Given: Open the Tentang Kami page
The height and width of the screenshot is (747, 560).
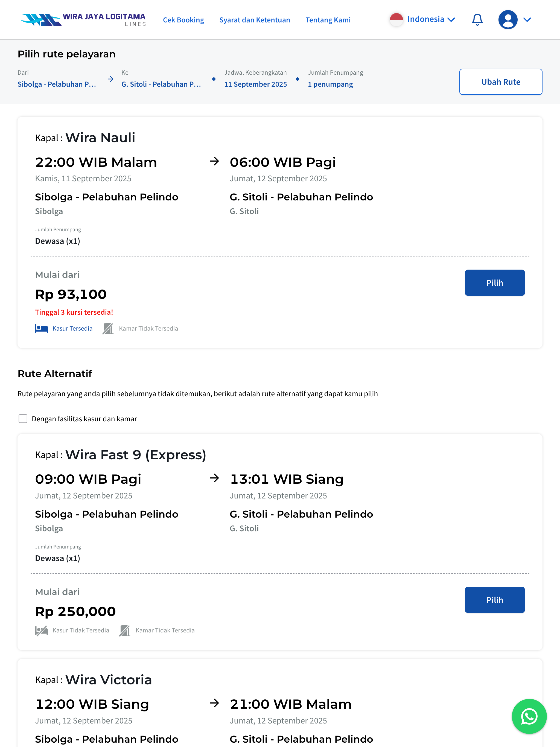Looking at the screenshot, I should point(328,20).
